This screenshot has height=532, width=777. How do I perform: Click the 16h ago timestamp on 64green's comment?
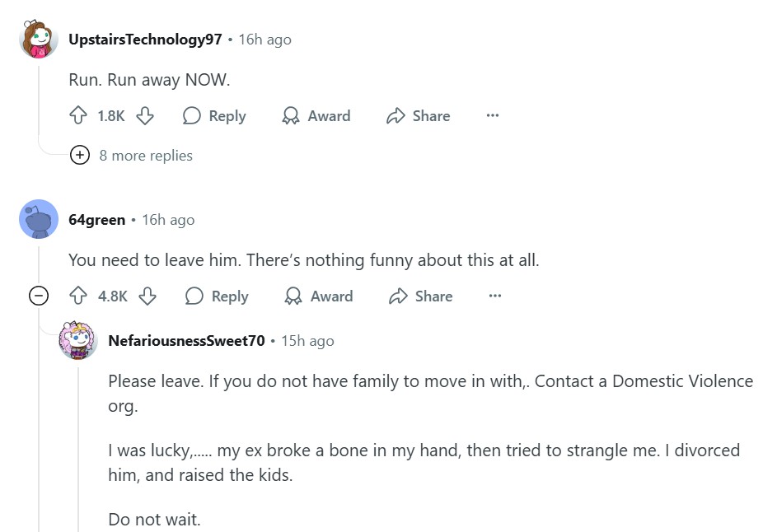click(x=168, y=219)
